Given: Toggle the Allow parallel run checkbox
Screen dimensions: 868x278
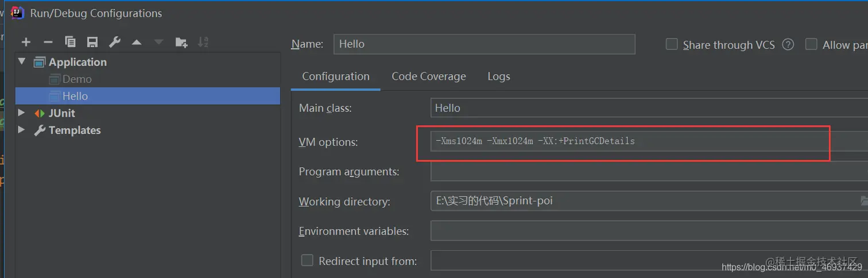Looking at the screenshot, I should click(x=811, y=44).
